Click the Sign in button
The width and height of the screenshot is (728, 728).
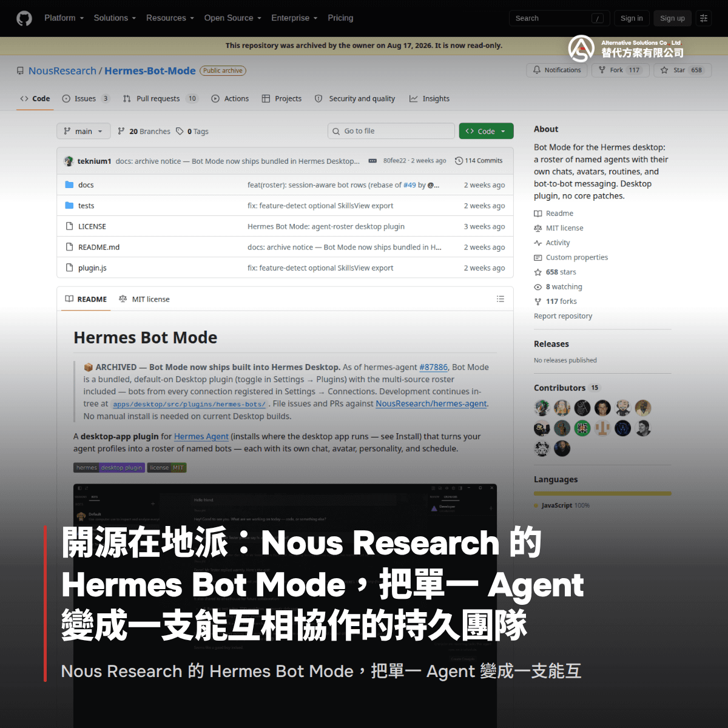632,18
